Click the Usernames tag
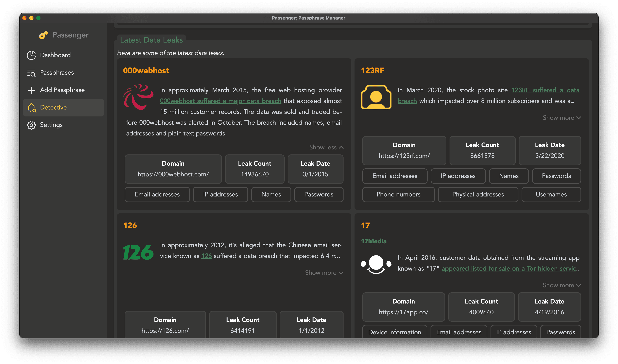The width and height of the screenshot is (618, 364). click(x=551, y=195)
